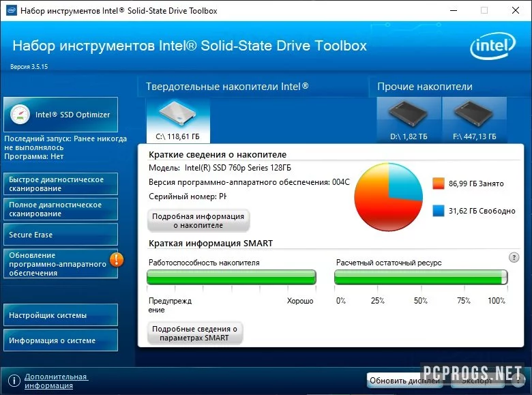The width and height of the screenshot is (532, 395).
Task: Open Secure Erase
Action: click(61, 235)
